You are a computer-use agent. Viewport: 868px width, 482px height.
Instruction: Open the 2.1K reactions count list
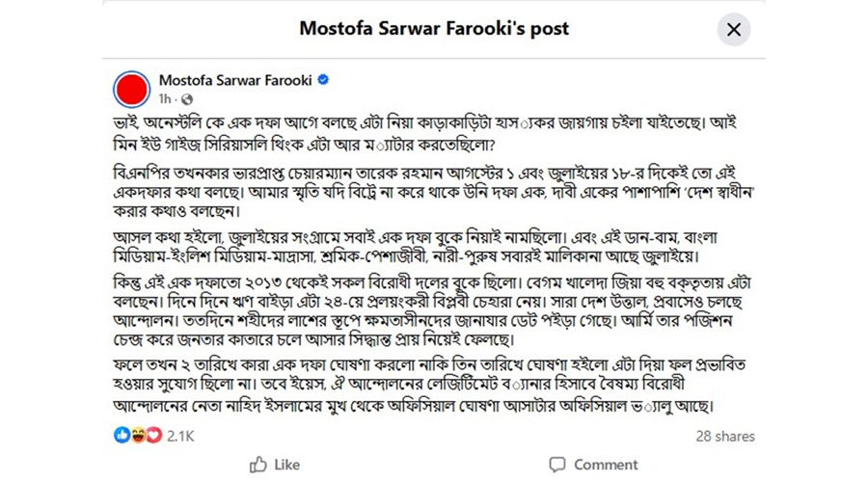[180, 436]
